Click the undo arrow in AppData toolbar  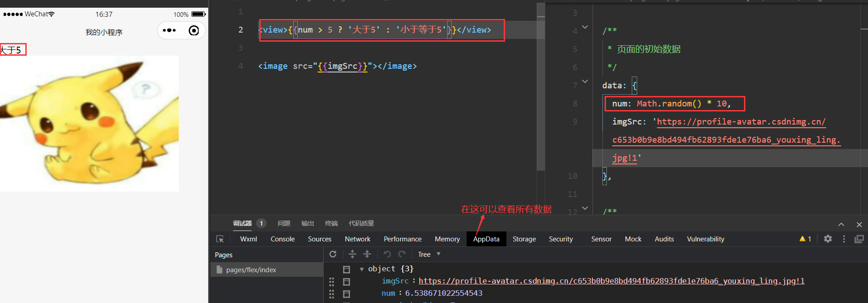pyautogui.click(x=387, y=254)
